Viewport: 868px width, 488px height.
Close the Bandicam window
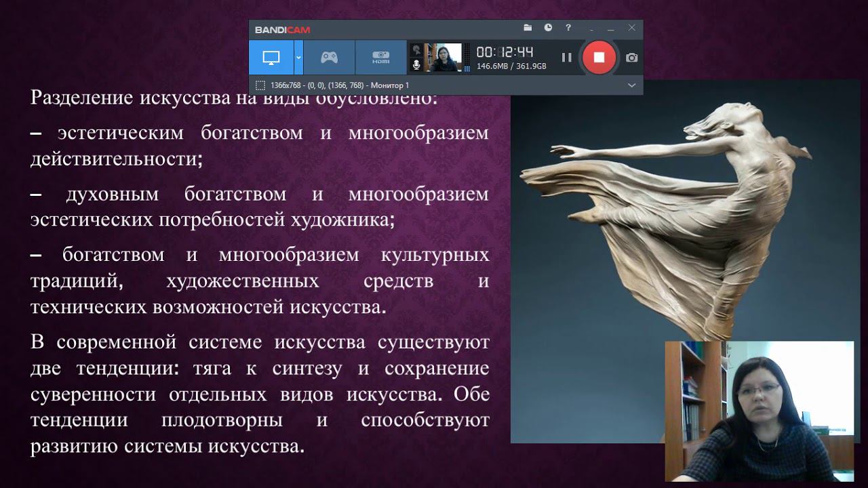pyautogui.click(x=631, y=28)
